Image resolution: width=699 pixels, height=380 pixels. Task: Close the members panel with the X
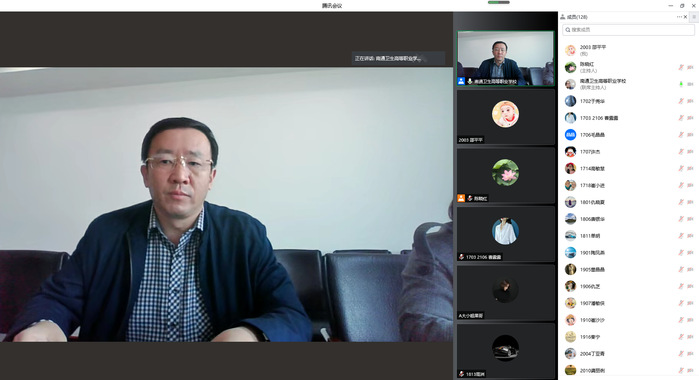pyautogui.click(x=686, y=17)
